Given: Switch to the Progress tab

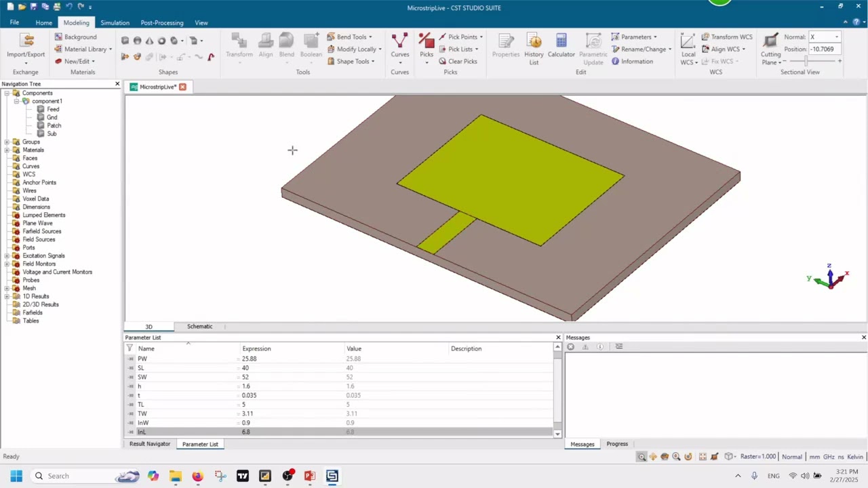Looking at the screenshot, I should click(x=617, y=444).
